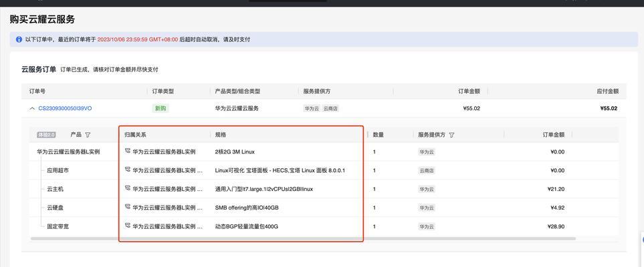Click the 云商店 provider tag in 应用超市 row
The image size is (644, 267).
(427, 171)
